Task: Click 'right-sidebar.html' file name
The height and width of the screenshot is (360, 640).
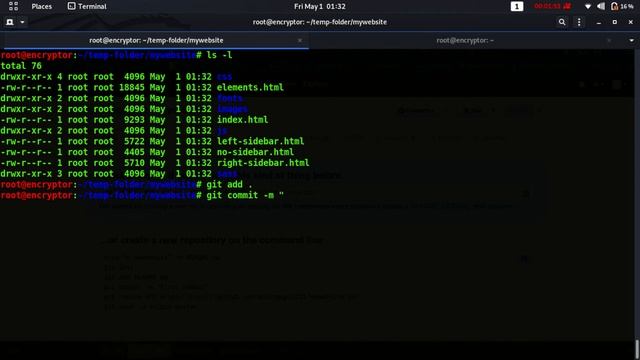Action: pyautogui.click(x=263, y=163)
